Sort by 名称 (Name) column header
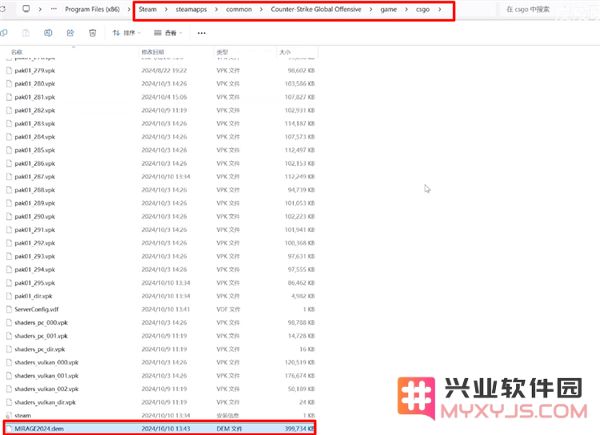Image resolution: width=600 pixels, height=435 pixels. [17, 52]
